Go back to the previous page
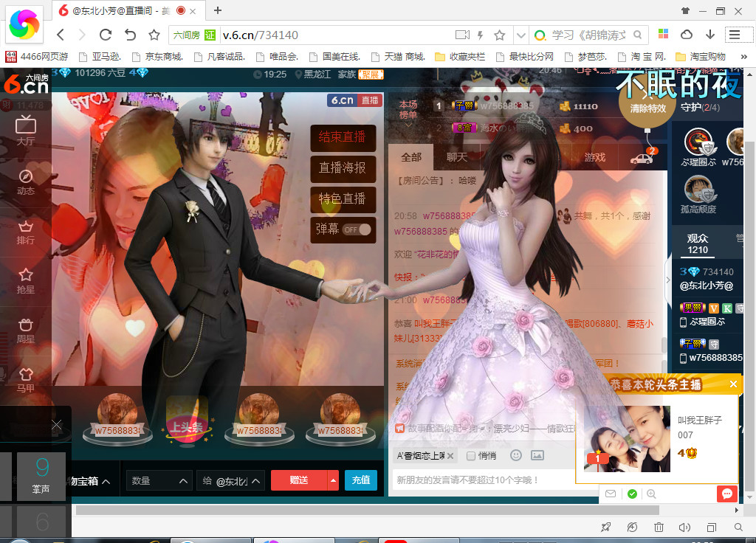 pyautogui.click(x=61, y=35)
